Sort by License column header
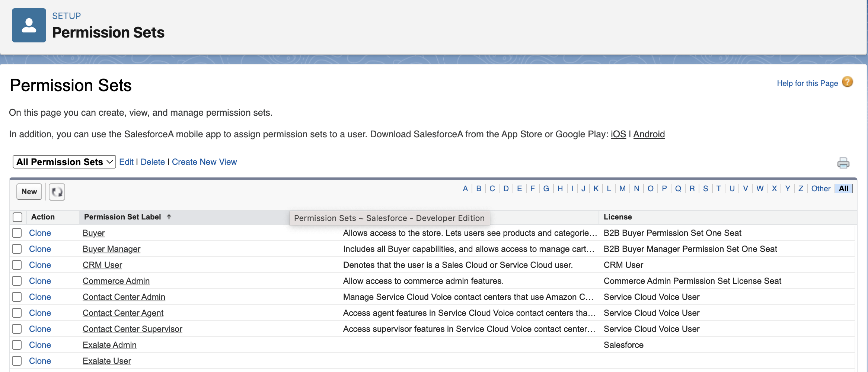The width and height of the screenshot is (868, 372). [x=618, y=217]
